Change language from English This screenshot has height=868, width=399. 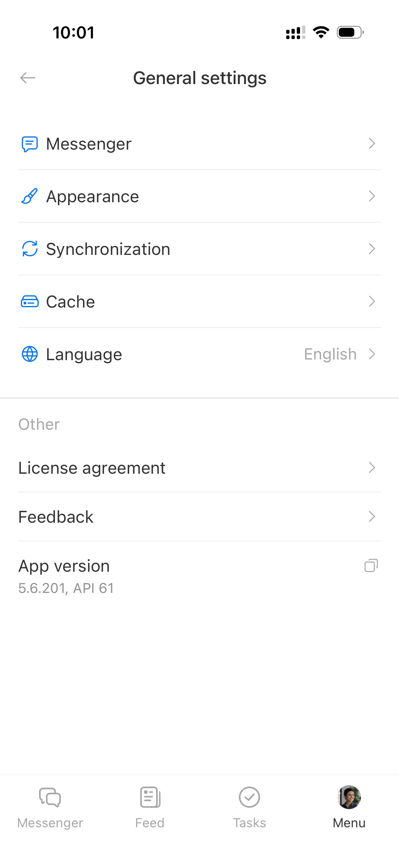[330, 354]
